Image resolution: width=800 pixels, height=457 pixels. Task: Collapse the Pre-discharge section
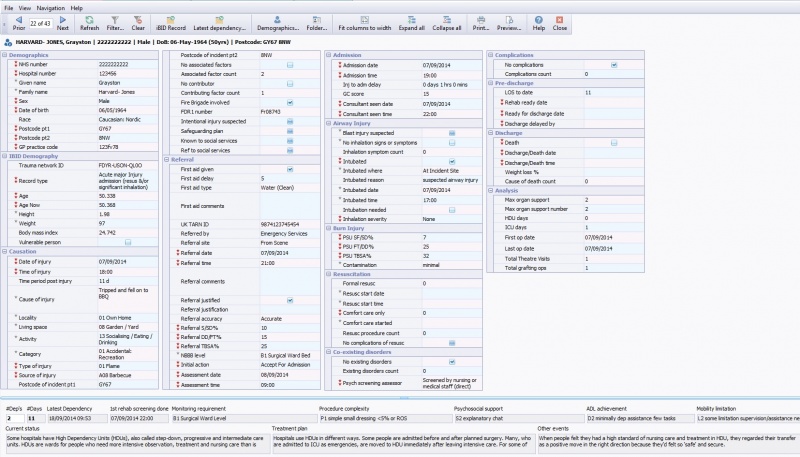point(490,83)
